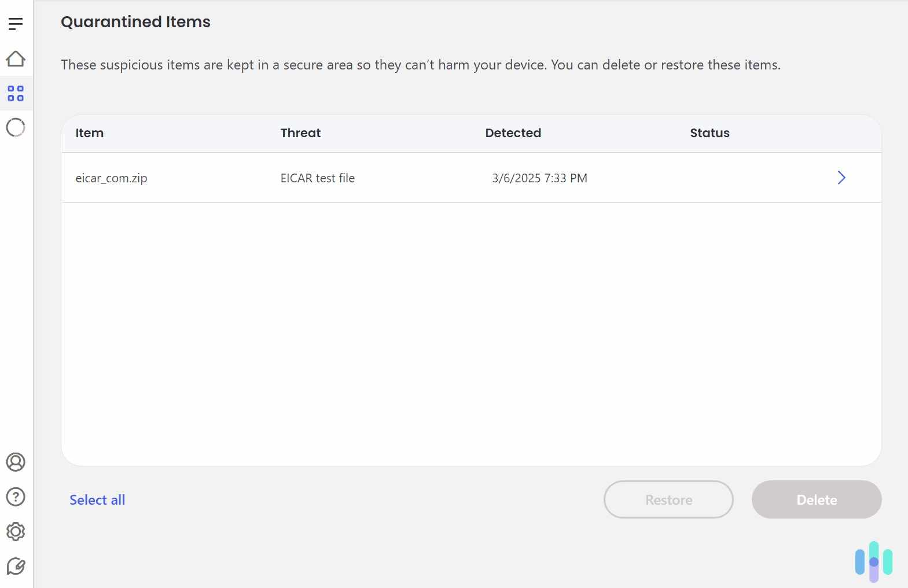Viewport: 908px width, 588px height.
Task: Open the hamburger menu icon
Action: coord(16,24)
